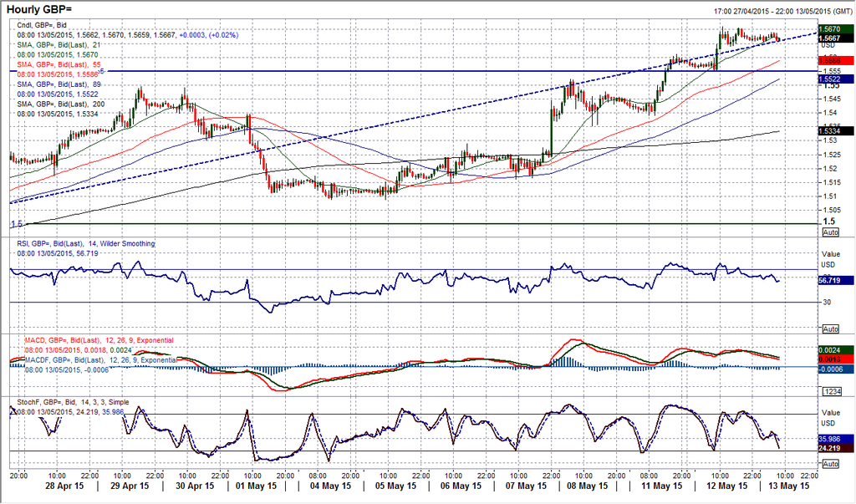This screenshot has height=504, width=856.
Task: Select the StochF 14, 3, 3 Simple label
Action: pos(74,402)
